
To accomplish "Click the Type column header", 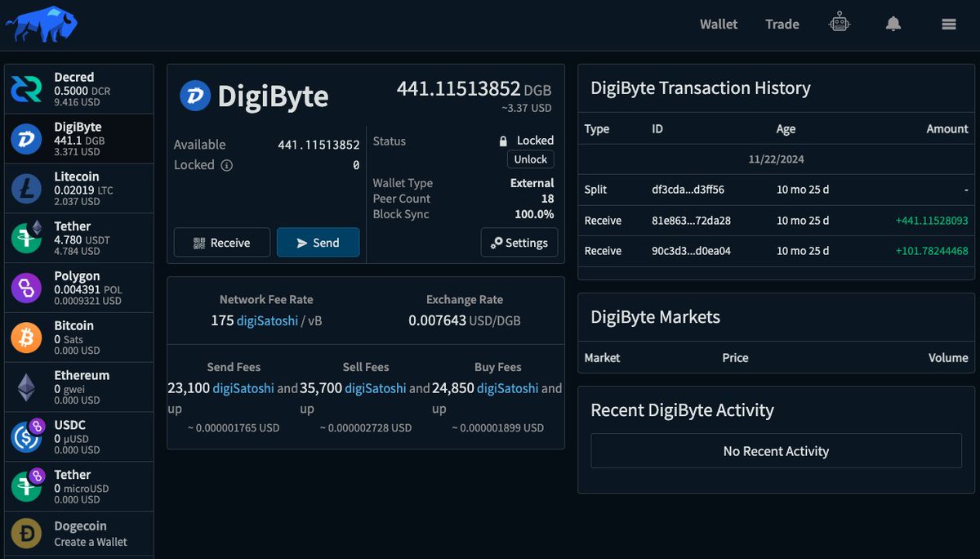I will click(597, 129).
